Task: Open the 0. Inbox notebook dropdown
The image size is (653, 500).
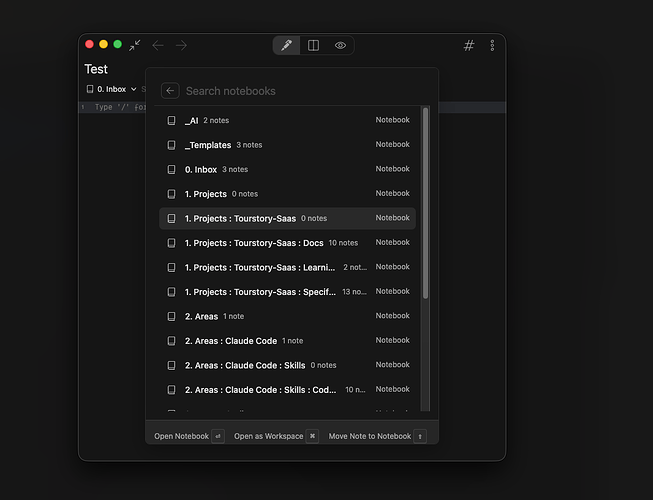Action: click(111, 89)
